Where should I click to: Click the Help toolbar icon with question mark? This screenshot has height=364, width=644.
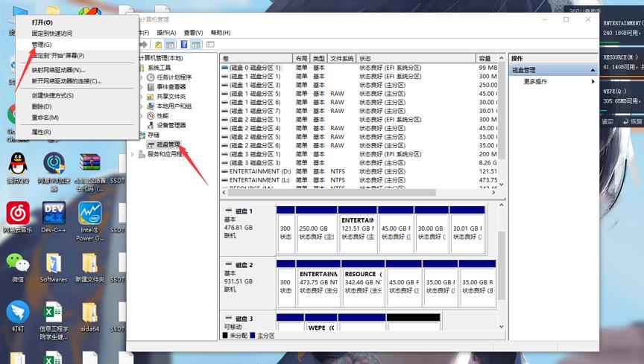click(x=184, y=45)
